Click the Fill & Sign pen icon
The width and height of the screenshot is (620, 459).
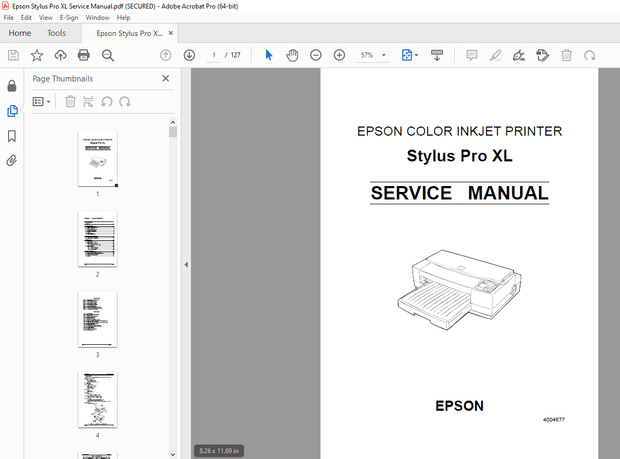coord(518,55)
